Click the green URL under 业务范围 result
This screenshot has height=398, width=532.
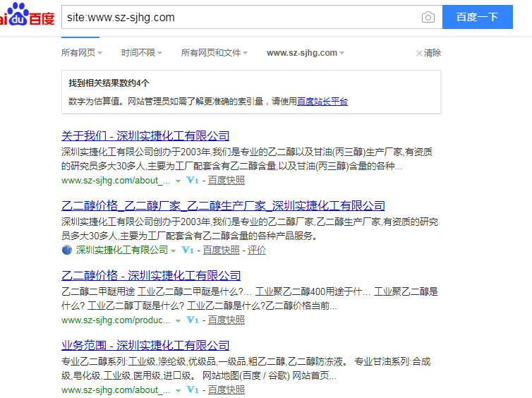[116, 390]
